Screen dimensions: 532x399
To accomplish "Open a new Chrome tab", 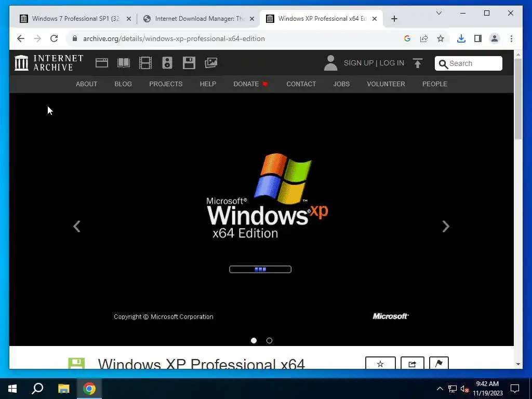I will (394, 19).
